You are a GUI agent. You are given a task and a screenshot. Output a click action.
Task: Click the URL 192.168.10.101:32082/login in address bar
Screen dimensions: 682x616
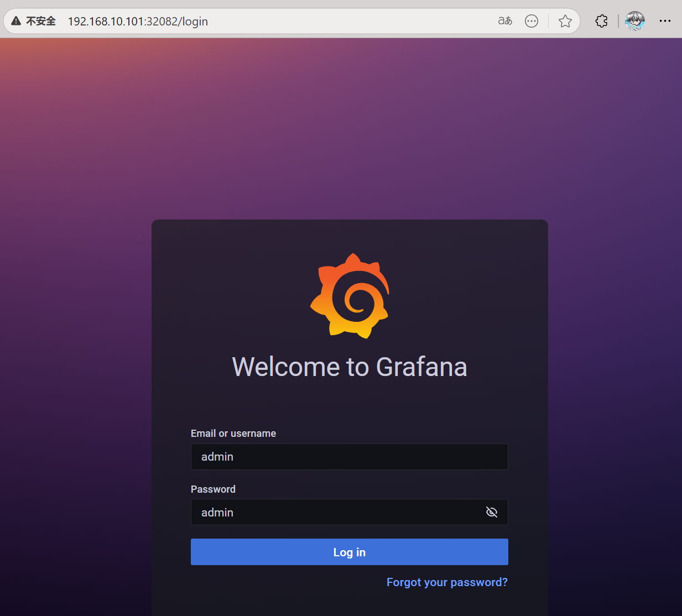[138, 22]
